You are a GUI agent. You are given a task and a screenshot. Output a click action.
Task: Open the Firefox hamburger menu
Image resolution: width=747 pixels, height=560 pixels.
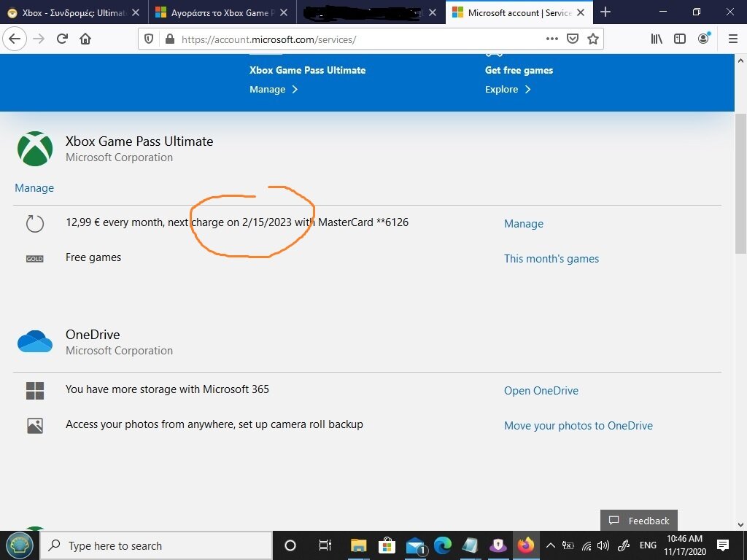coord(732,39)
